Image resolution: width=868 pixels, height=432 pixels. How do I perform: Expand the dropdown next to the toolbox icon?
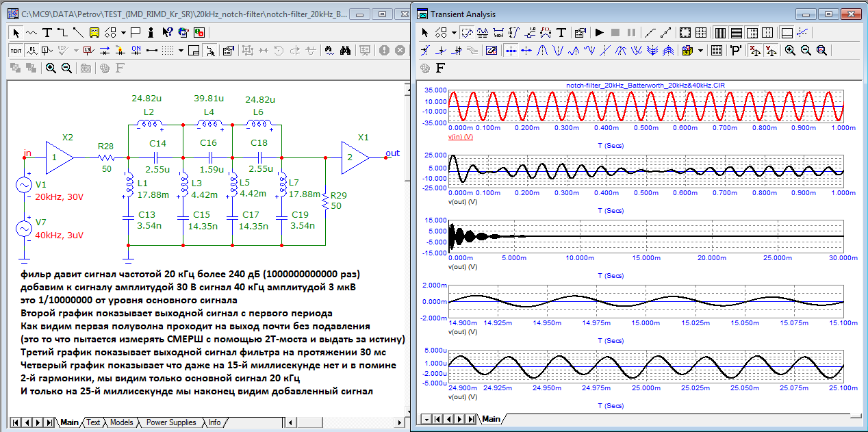point(701,50)
